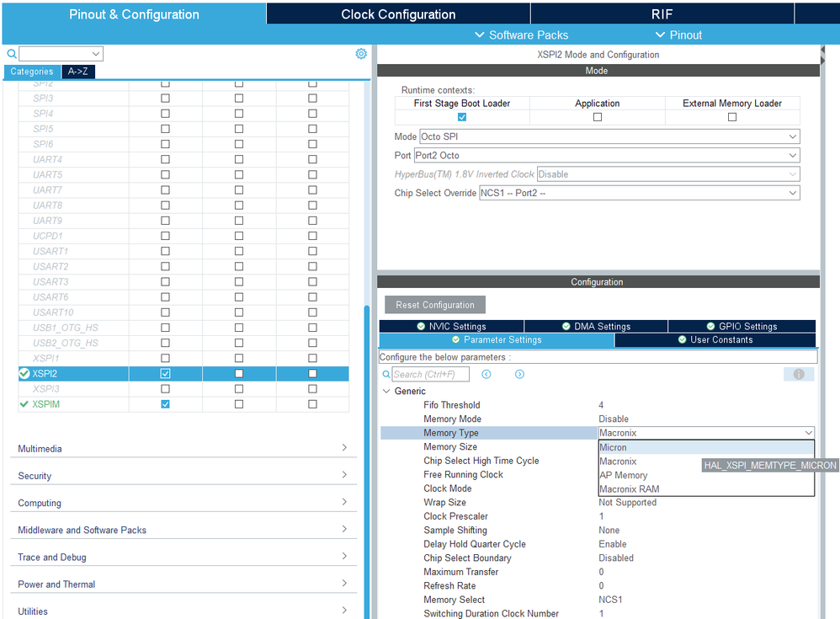Select the Parameter Settings tab
840x619 pixels.
pyautogui.click(x=497, y=339)
